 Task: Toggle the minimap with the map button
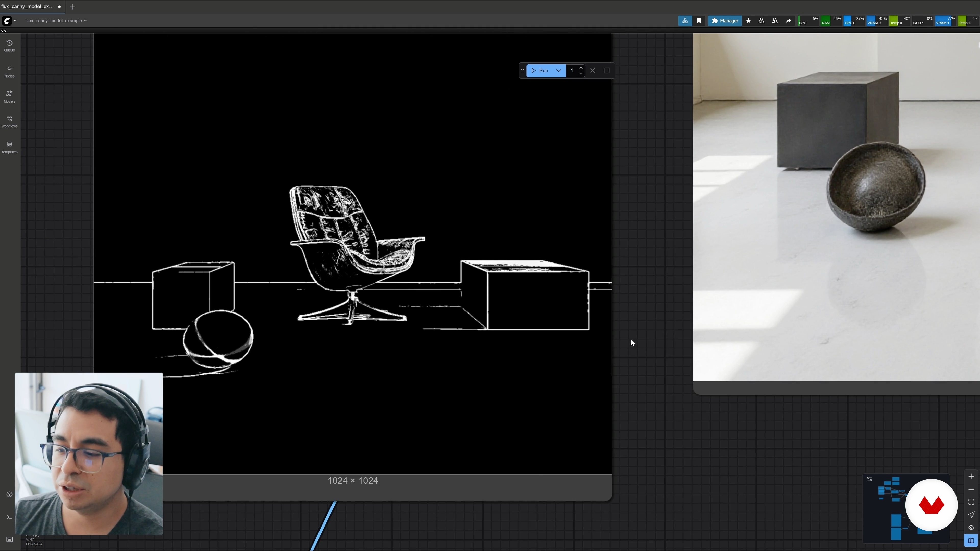coord(971,540)
